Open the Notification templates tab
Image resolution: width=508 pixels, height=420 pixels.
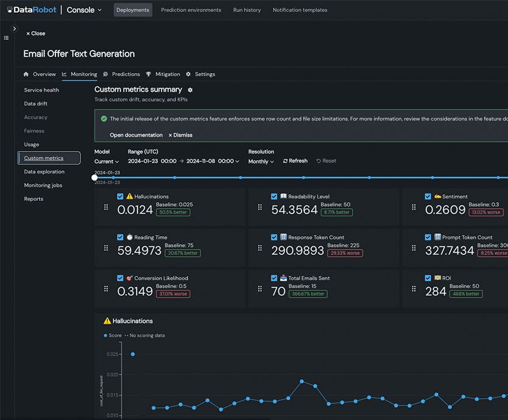[x=300, y=10]
